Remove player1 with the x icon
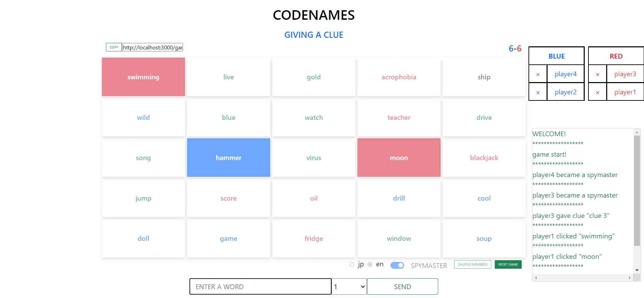644x298 pixels. 598,92
